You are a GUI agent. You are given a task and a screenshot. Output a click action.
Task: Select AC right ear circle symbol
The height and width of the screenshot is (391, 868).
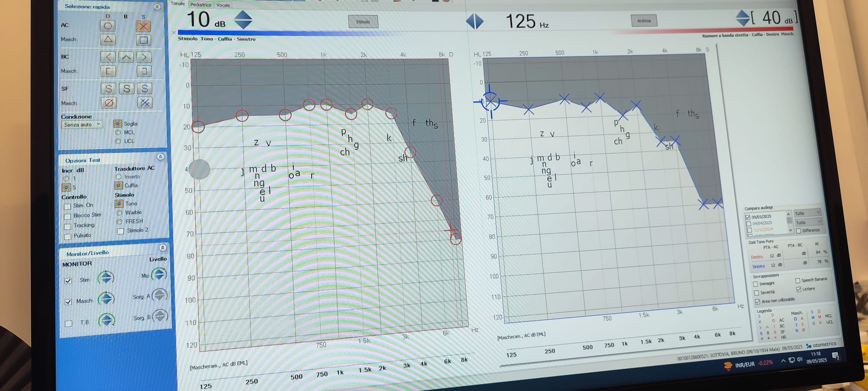pyautogui.click(x=108, y=26)
